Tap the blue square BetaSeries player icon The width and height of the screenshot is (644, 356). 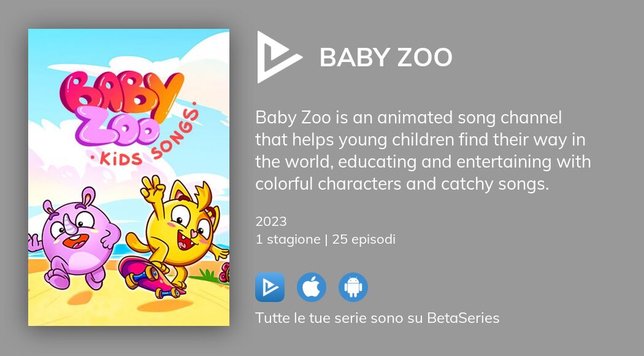tap(270, 287)
